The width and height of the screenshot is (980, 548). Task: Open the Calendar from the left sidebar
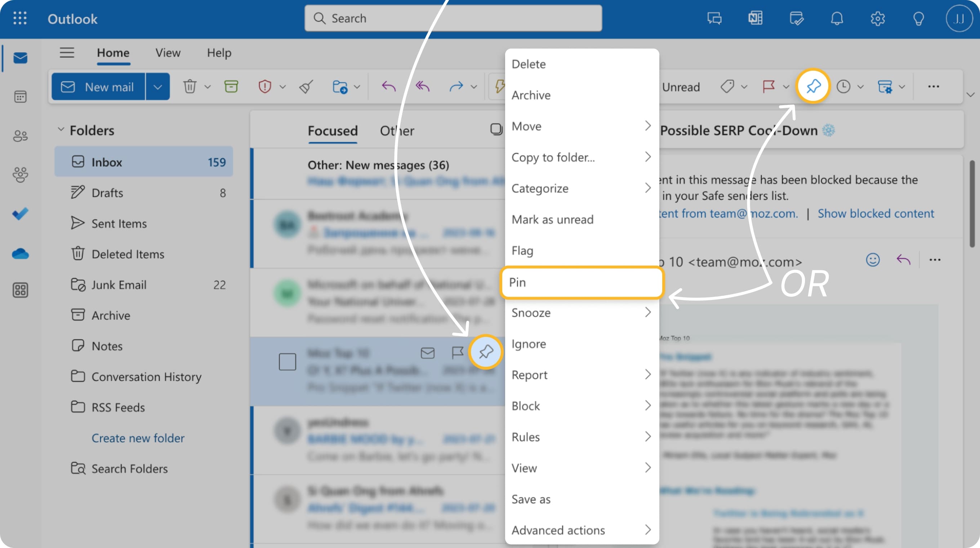[19, 97]
